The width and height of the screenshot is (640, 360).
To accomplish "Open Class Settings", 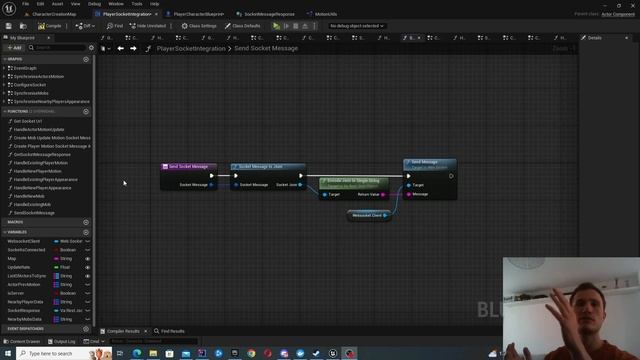I will click(x=199, y=26).
